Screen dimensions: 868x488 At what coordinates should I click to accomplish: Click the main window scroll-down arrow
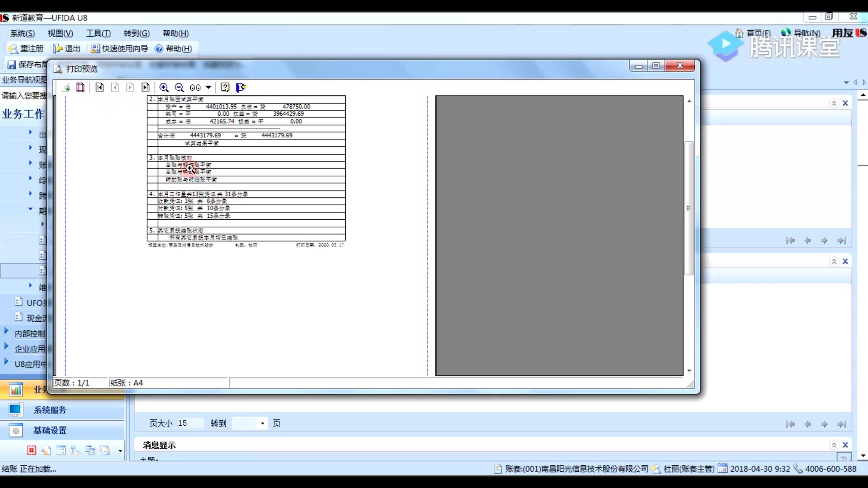tap(863, 456)
